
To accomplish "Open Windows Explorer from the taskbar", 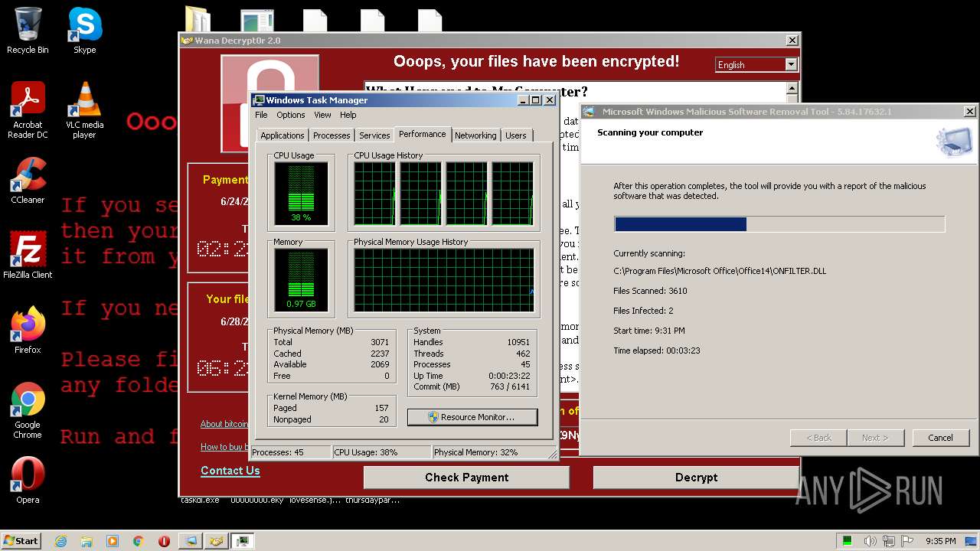I will [87, 541].
